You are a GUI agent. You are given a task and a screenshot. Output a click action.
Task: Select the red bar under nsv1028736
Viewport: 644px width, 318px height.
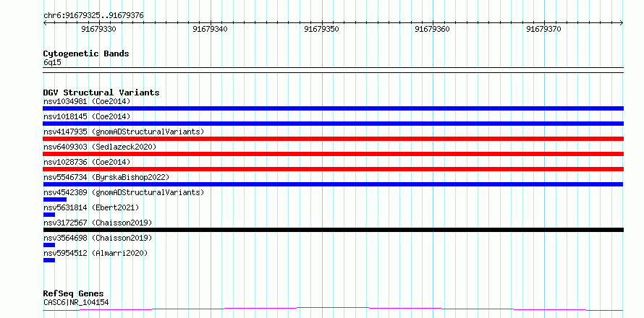(333, 169)
